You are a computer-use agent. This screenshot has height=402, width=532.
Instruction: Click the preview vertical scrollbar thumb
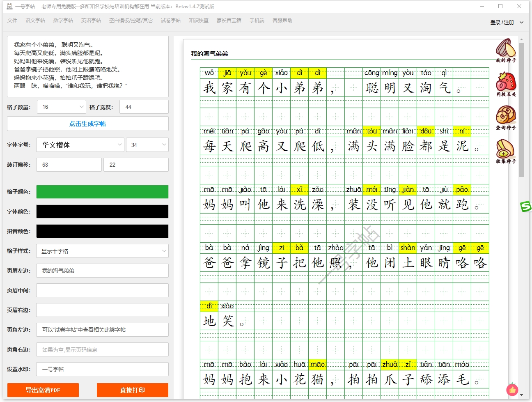click(x=521, y=110)
